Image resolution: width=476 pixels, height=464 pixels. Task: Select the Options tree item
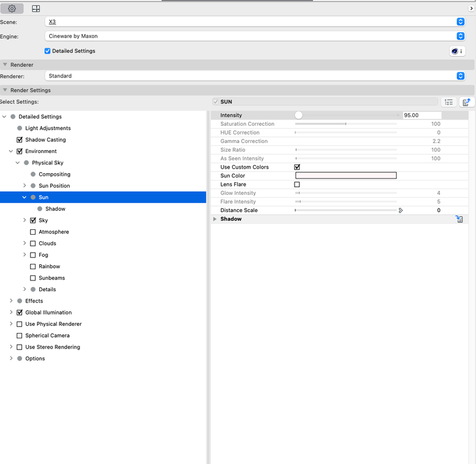[x=35, y=359]
